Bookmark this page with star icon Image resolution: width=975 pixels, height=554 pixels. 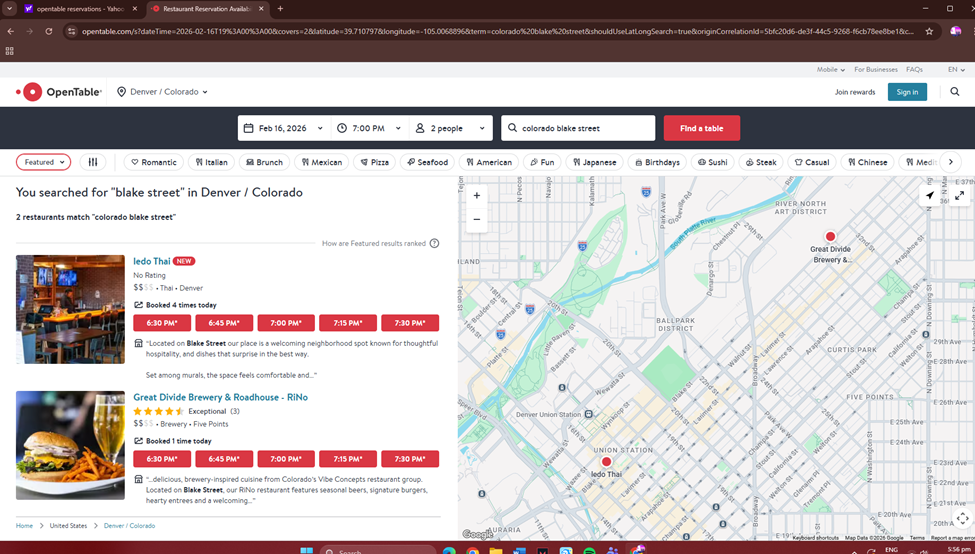(x=929, y=31)
